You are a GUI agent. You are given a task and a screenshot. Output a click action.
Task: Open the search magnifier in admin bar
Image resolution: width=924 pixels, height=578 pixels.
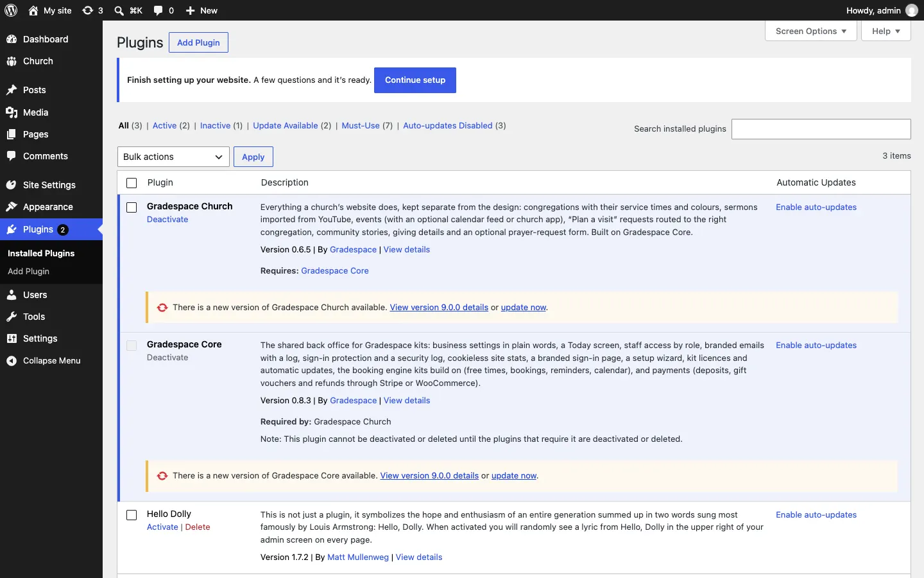119,10
